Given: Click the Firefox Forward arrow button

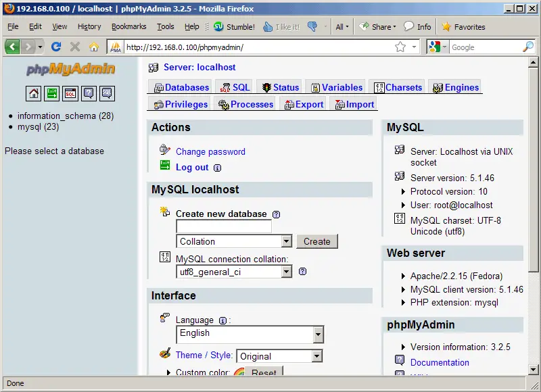Looking at the screenshot, I should coord(28,47).
